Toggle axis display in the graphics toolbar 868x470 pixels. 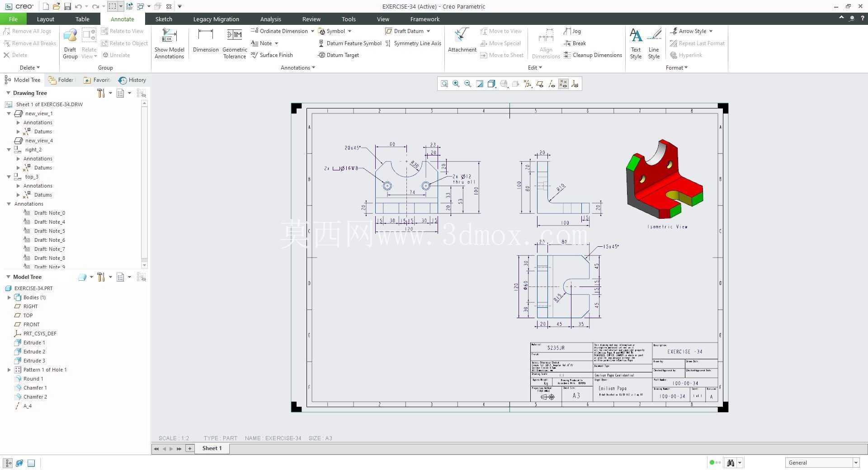pos(552,84)
